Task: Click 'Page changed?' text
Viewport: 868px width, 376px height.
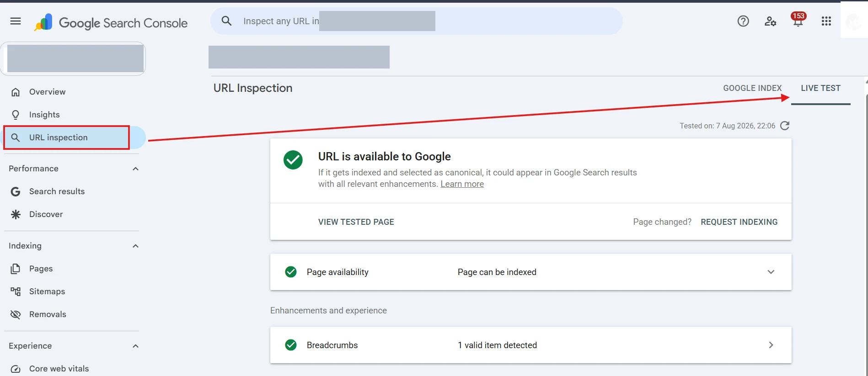Action: tap(662, 222)
